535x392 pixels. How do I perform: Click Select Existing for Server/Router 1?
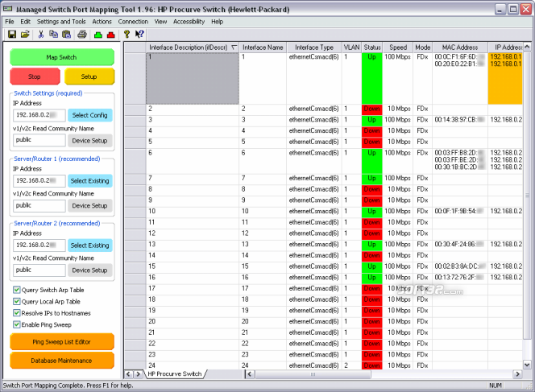pos(89,181)
